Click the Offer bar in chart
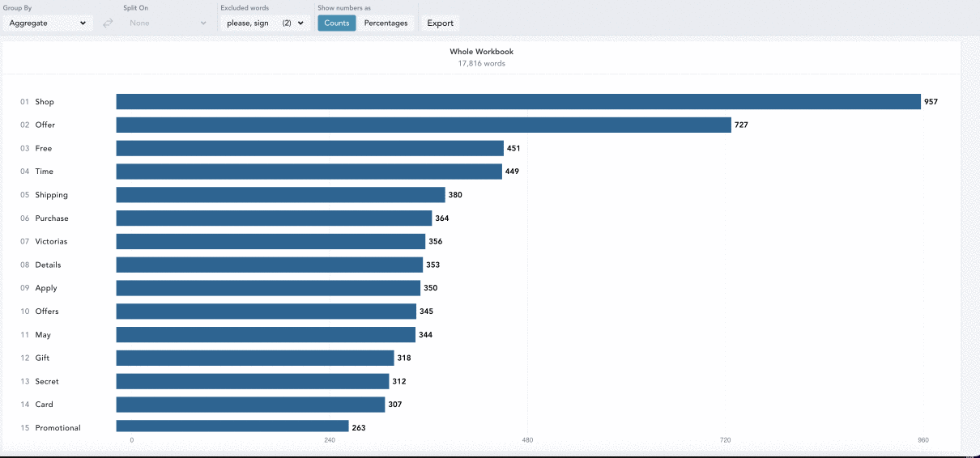Screen dimensions: 980x458 (424, 125)
